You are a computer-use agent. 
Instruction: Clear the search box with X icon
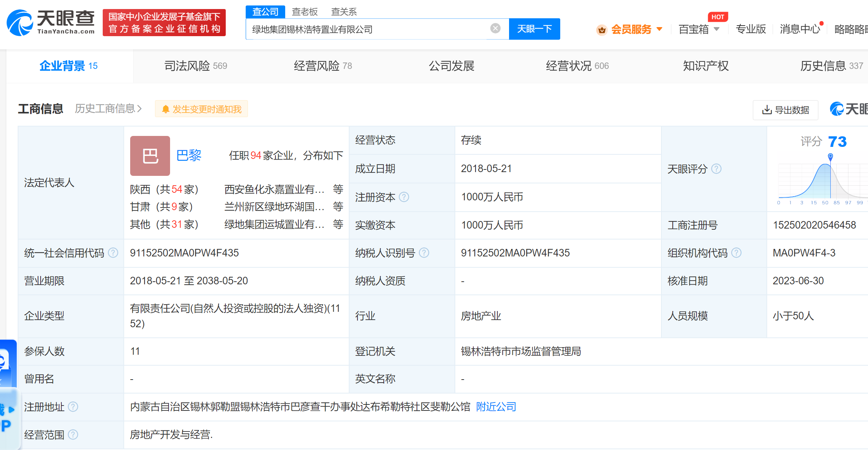pos(495,28)
